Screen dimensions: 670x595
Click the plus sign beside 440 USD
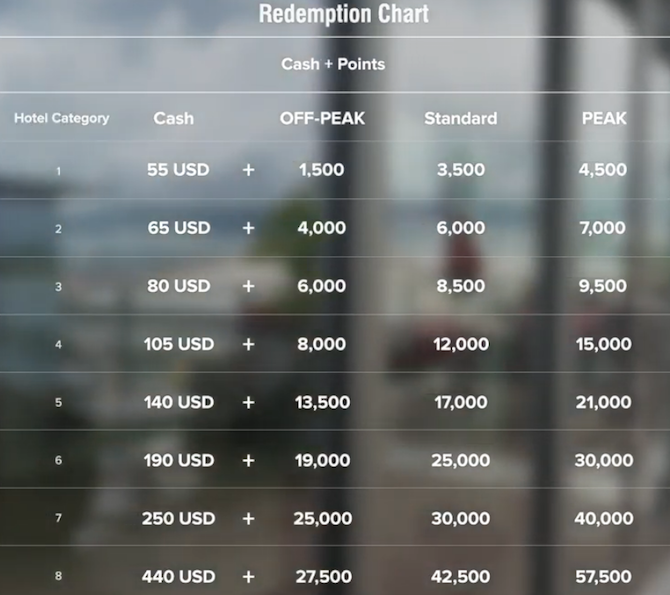click(x=248, y=577)
